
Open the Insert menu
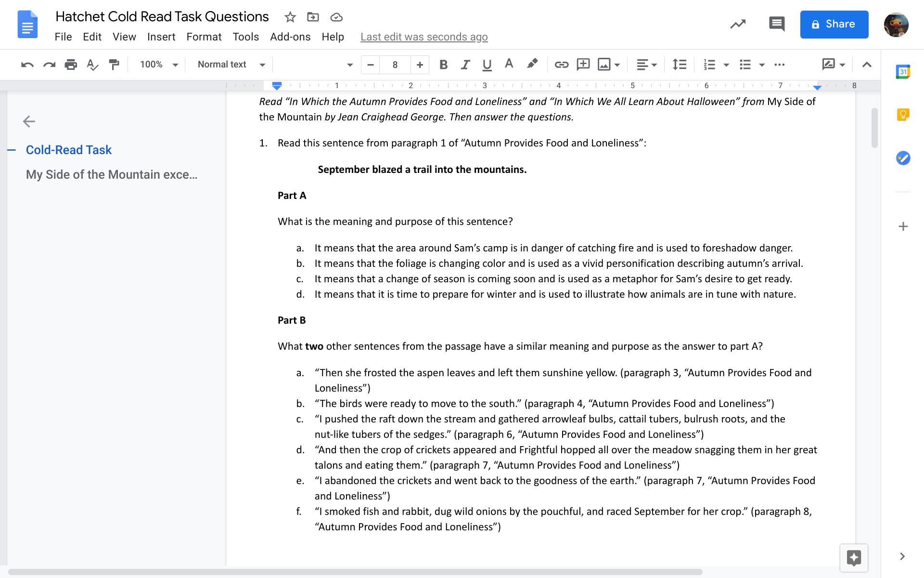[x=161, y=37]
